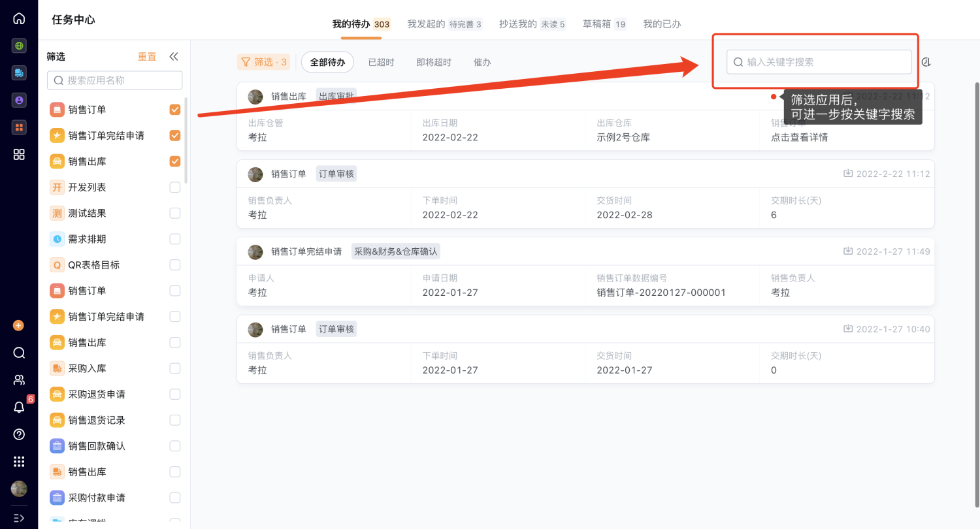
Task: Click 销售订单-20220127-000001 value
Action: point(661,293)
